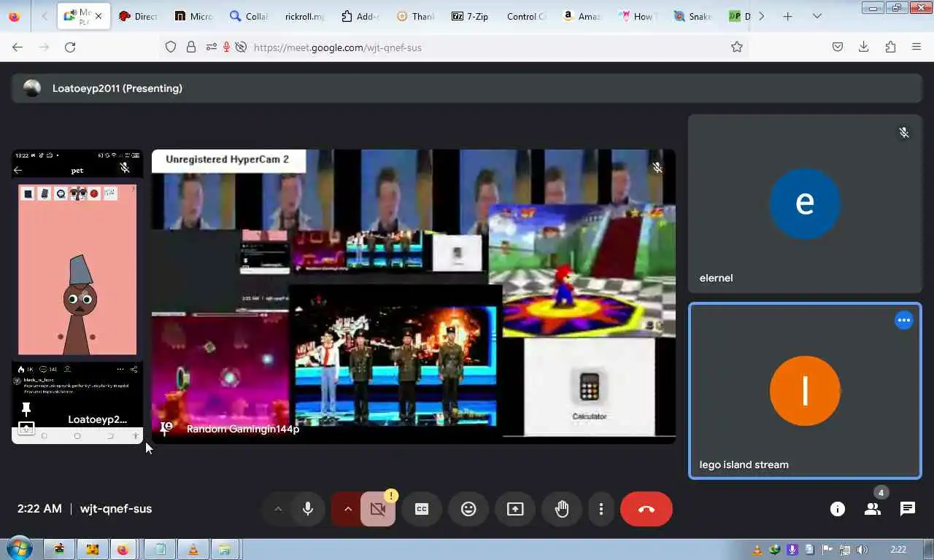Click the Random Gamingin144p presentation tile
Screen dimensions: 934x560
413,296
